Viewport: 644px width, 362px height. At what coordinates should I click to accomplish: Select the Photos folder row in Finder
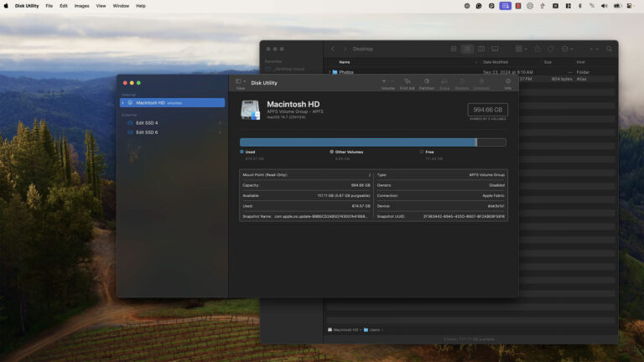471,72
